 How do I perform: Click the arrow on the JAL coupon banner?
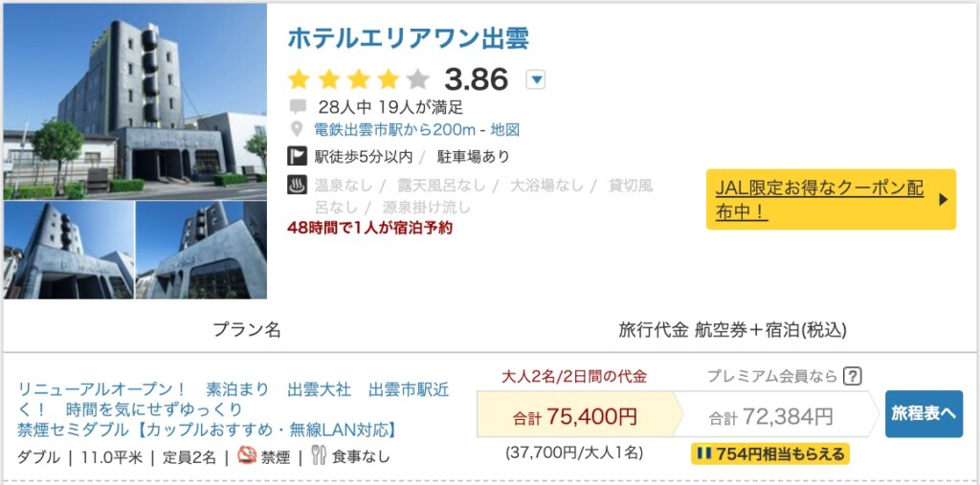(x=943, y=199)
